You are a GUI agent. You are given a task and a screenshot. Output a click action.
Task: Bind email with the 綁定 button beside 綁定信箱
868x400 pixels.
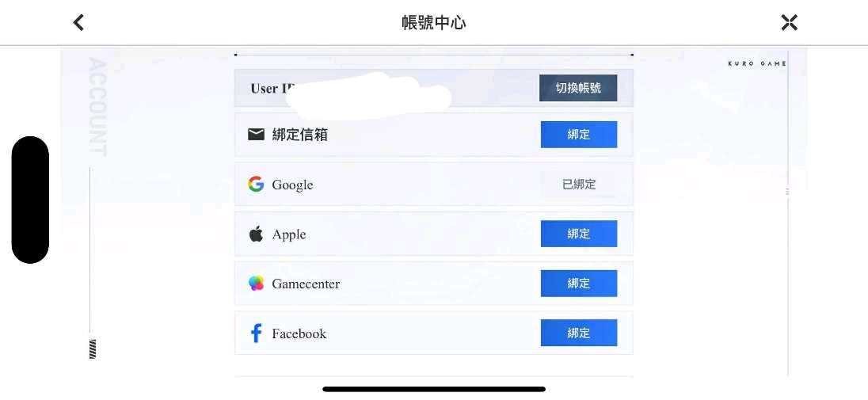pyautogui.click(x=578, y=135)
